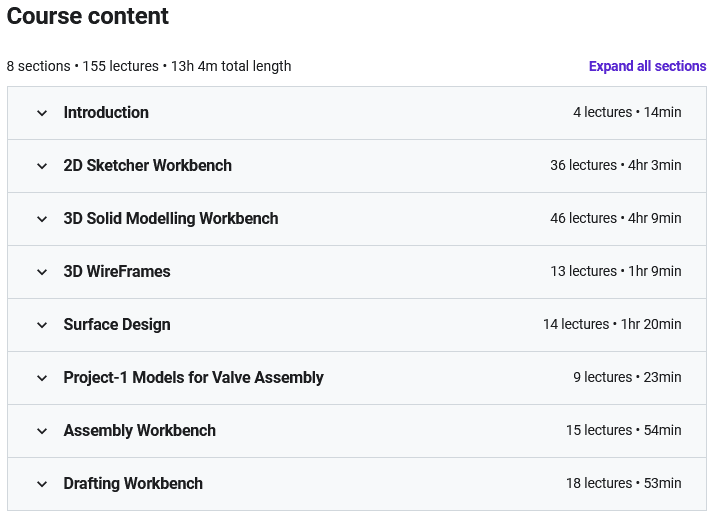714x517 pixels.
Task: Expand the Surface Design chevron
Action: tap(42, 325)
